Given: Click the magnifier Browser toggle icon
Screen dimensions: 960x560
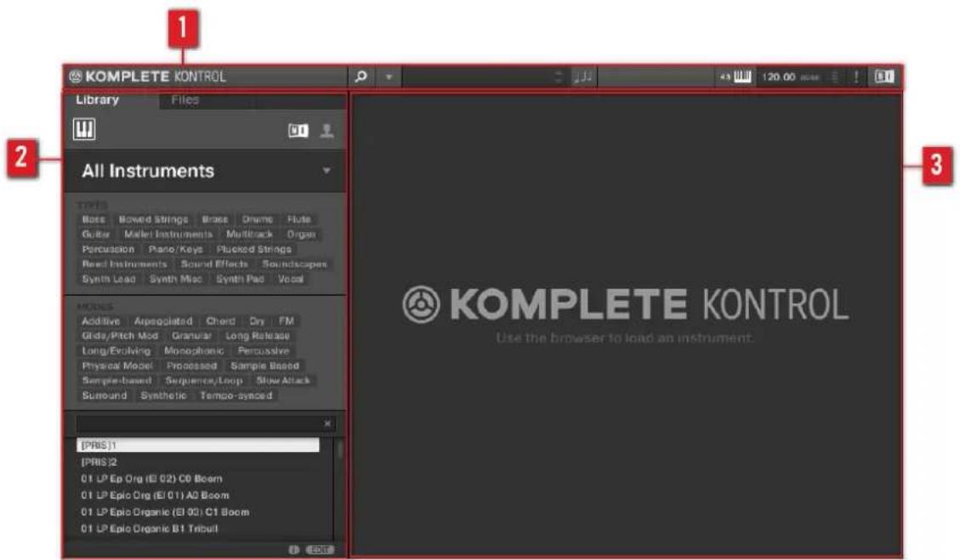Looking at the screenshot, I should (361, 76).
